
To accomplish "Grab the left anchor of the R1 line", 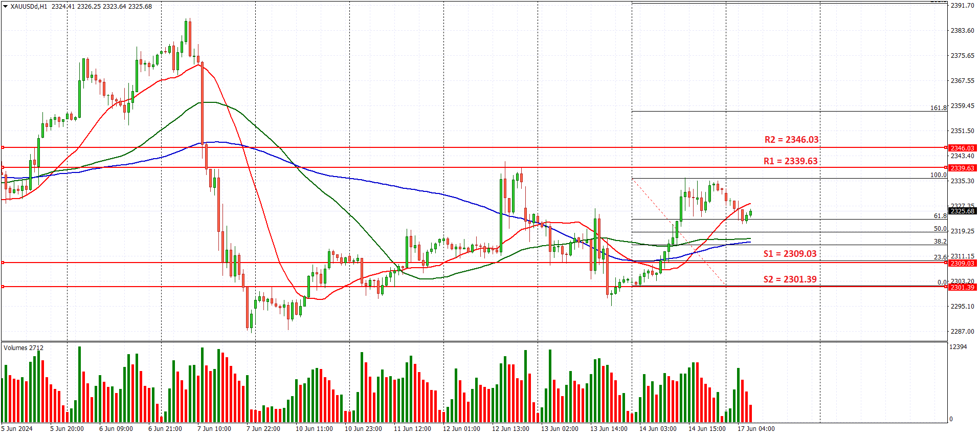I will 3,167.
